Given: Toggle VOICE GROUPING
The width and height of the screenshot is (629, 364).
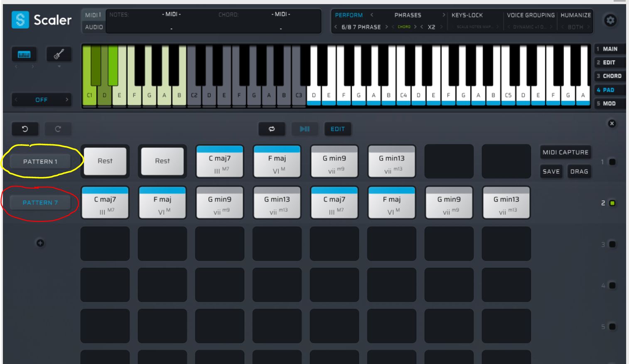Looking at the screenshot, I should [x=531, y=15].
